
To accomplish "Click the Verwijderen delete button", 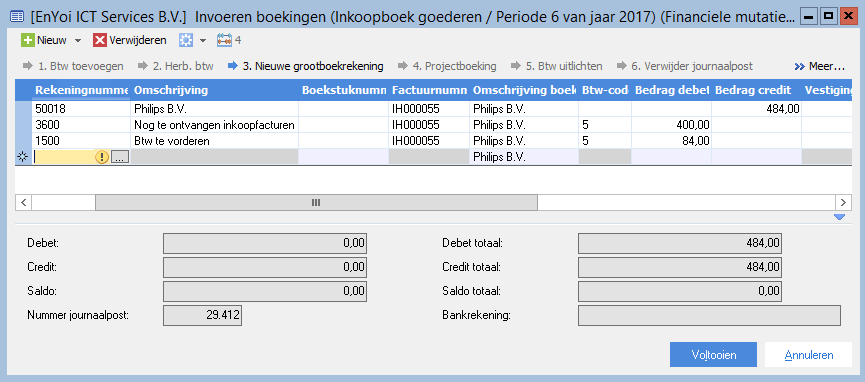I will click(x=130, y=40).
